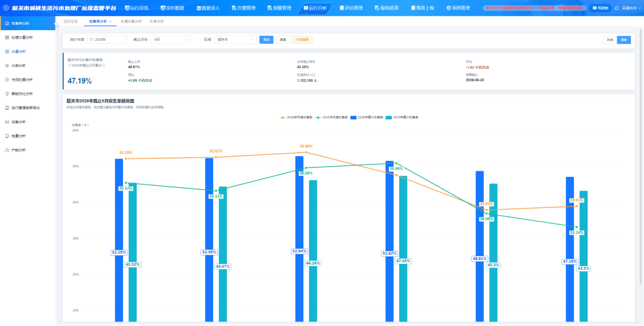644x326 pixels.
Task: Collapse the left sidebar with the chevron handle
Action: pyautogui.click(x=57, y=26)
